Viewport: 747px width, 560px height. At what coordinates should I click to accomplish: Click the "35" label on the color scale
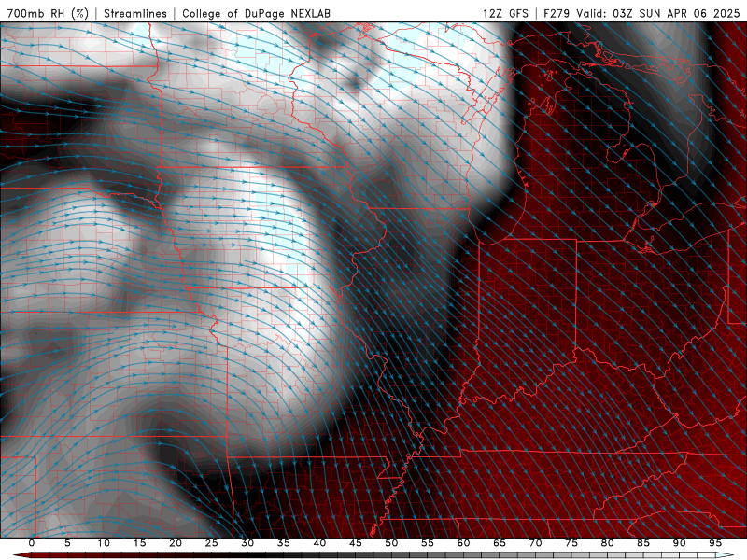coord(284,543)
